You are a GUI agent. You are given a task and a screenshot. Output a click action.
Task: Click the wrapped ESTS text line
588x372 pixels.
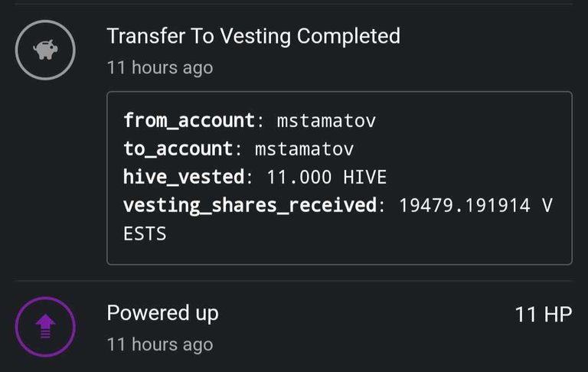click(145, 234)
